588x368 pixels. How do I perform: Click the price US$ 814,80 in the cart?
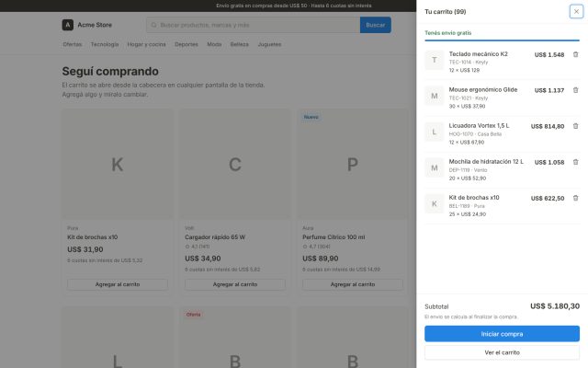click(548, 127)
